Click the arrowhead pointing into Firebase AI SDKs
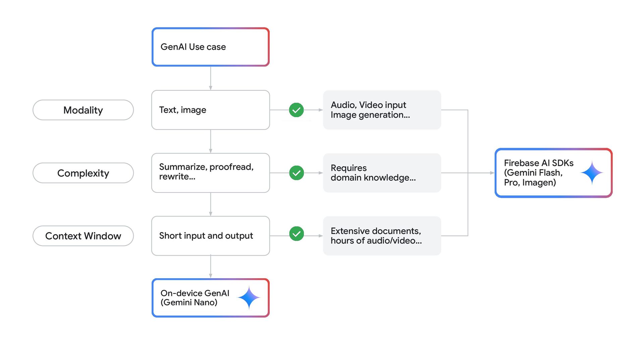 click(492, 173)
